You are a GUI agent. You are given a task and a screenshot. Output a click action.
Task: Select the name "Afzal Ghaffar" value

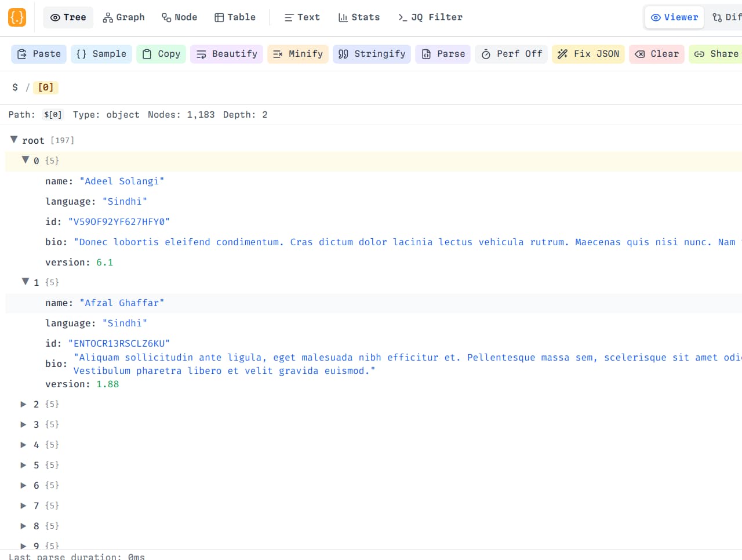(x=122, y=303)
